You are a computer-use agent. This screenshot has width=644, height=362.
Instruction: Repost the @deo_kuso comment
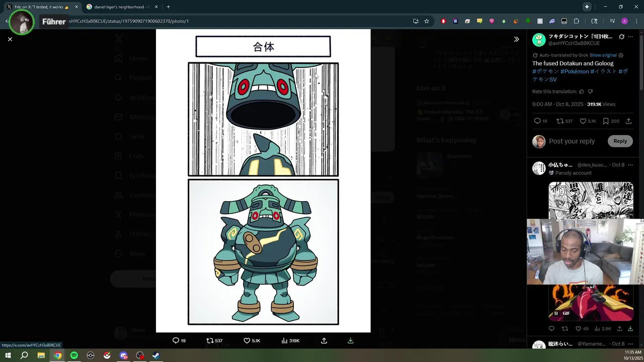click(x=565, y=329)
